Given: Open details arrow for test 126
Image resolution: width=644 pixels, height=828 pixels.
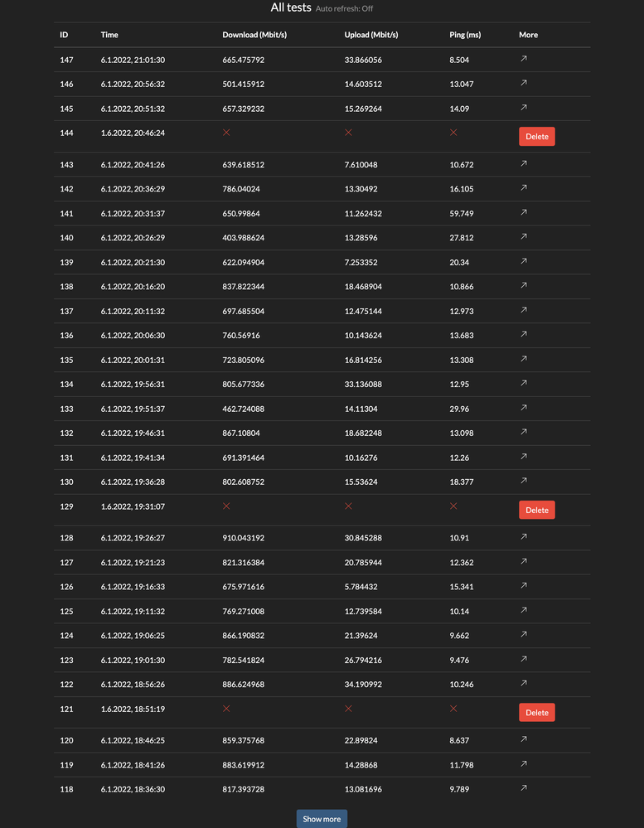Looking at the screenshot, I should (524, 585).
